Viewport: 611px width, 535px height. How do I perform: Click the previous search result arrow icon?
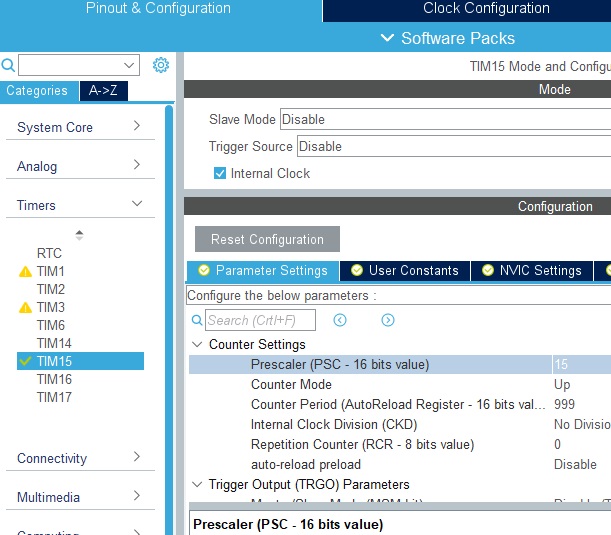point(340,320)
